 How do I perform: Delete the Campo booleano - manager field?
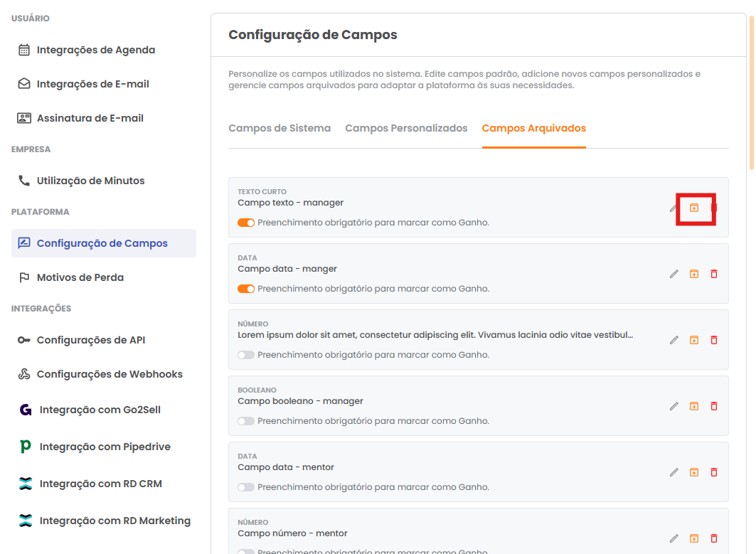[714, 406]
